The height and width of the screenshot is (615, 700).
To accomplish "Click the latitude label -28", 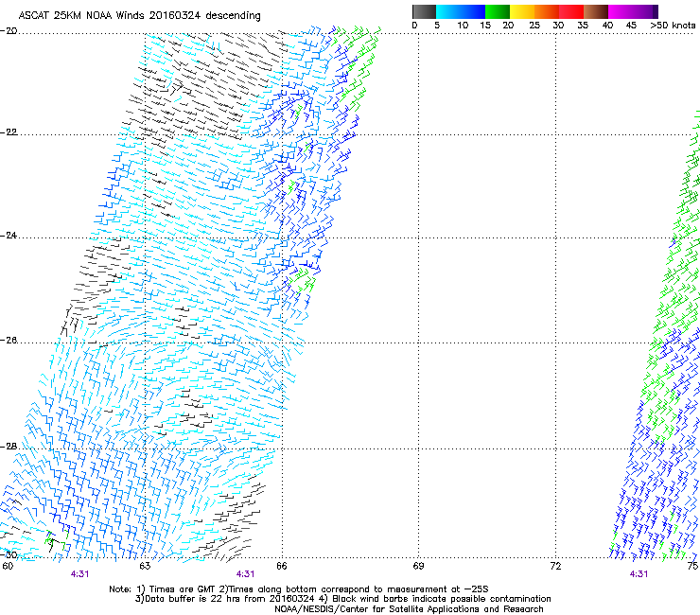I will [x=9, y=447].
